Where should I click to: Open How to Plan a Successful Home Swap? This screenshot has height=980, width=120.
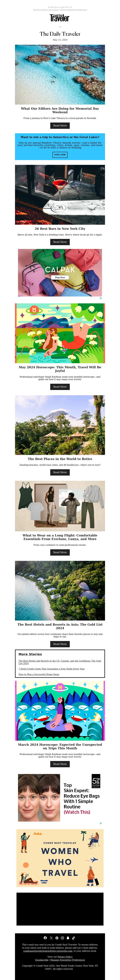[39, 674]
